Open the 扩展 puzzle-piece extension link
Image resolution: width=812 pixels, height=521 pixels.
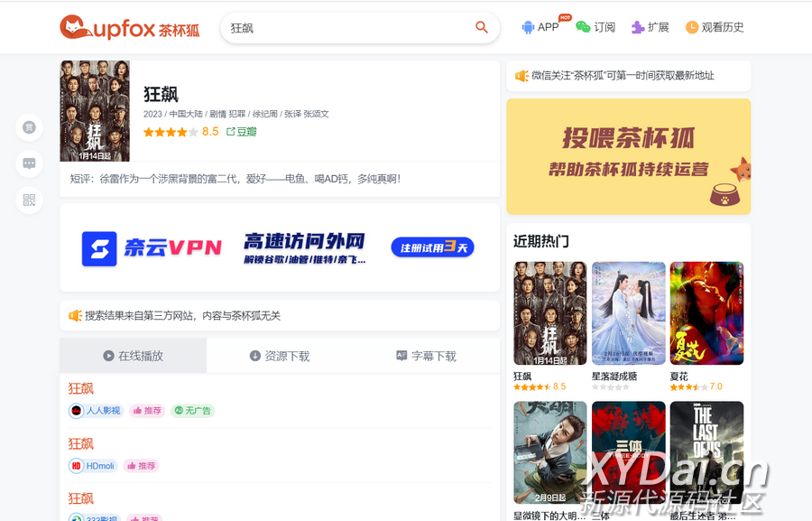pos(650,27)
